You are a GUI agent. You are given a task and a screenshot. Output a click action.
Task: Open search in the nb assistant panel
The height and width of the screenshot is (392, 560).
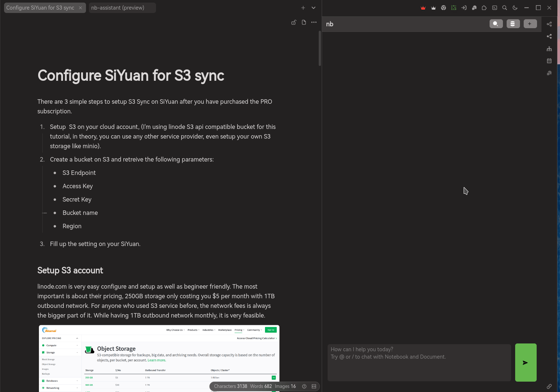tap(496, 24)
